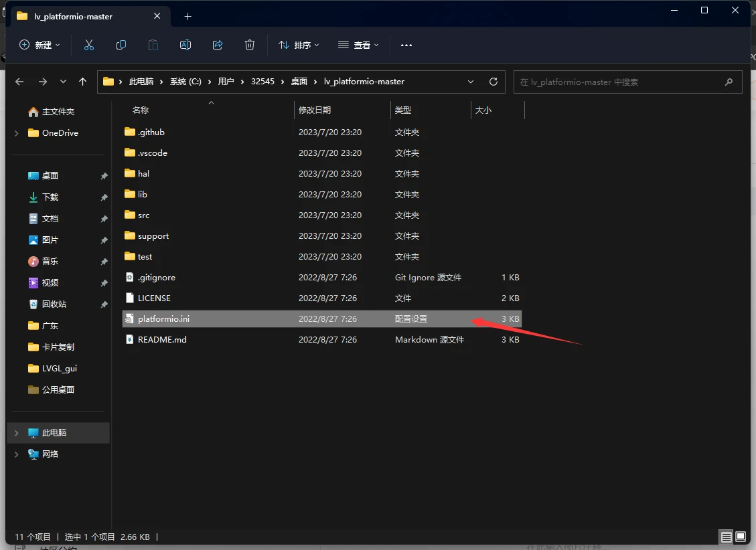This screenshot has height=550, width=756.
Task: Click the Share icon in toolbar
Action: tap(218, 45)
